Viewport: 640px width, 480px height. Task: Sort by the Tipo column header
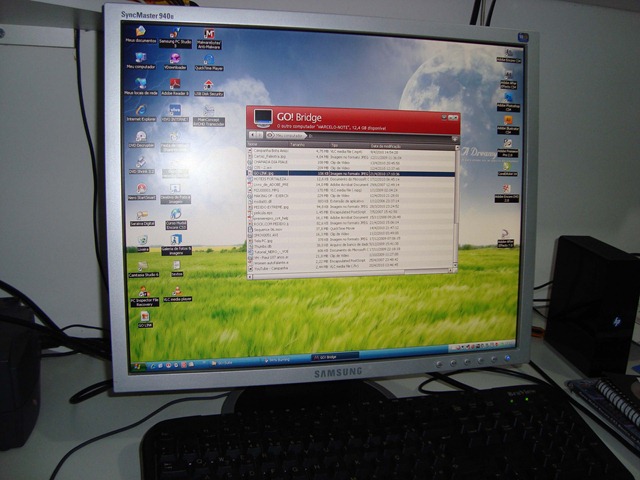point(350,145)
